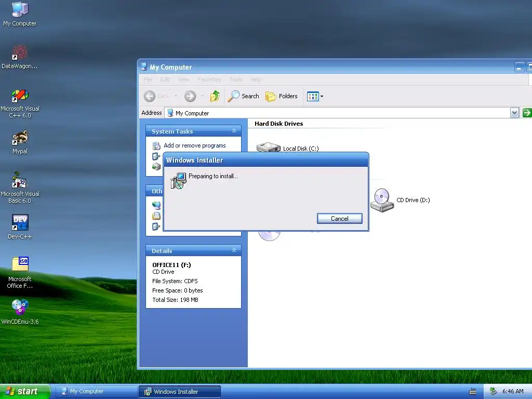Click Total Size: 198 MB text
532x399 pixels.
[175, 300]
